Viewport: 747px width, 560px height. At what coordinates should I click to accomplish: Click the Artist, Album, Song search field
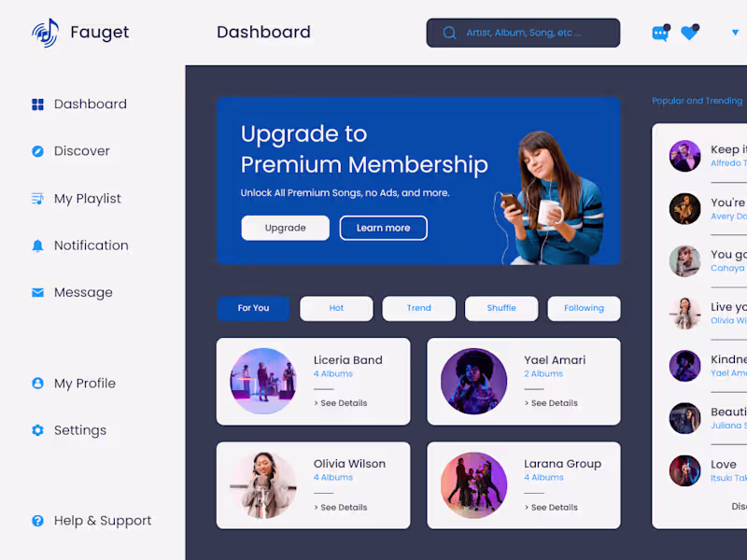click(523, 33)
